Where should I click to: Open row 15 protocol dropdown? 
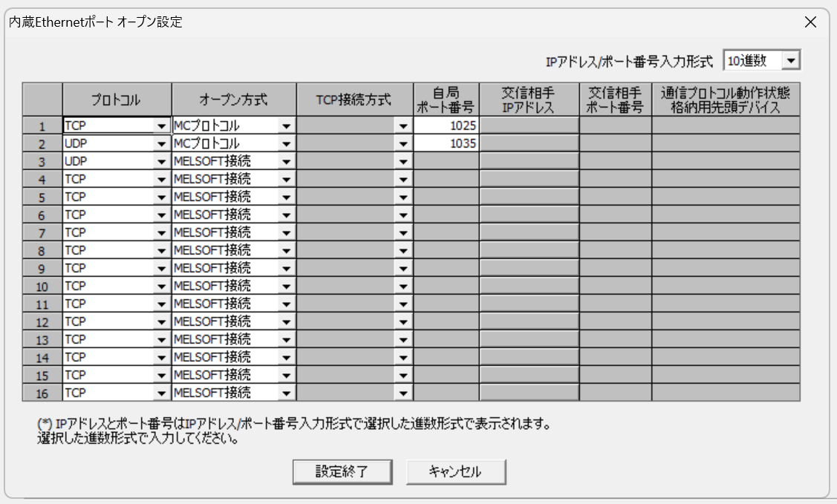coord(160,375)
